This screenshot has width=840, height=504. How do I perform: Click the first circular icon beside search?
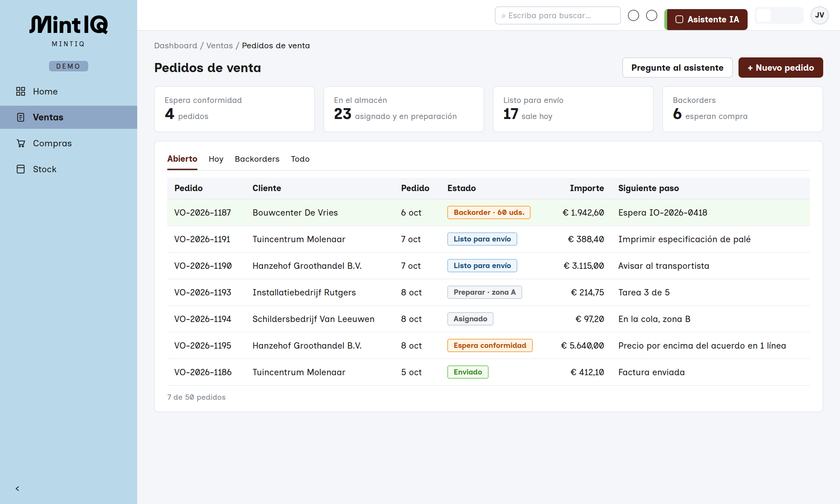click(x=633, y=15)
